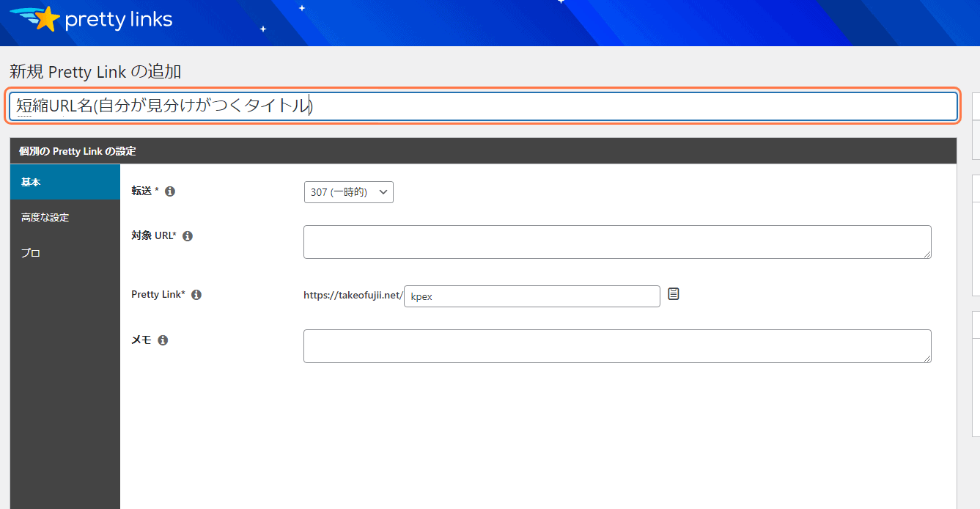
Task: Open the 307 redirect type dropdown
Action: click(348, 191)
